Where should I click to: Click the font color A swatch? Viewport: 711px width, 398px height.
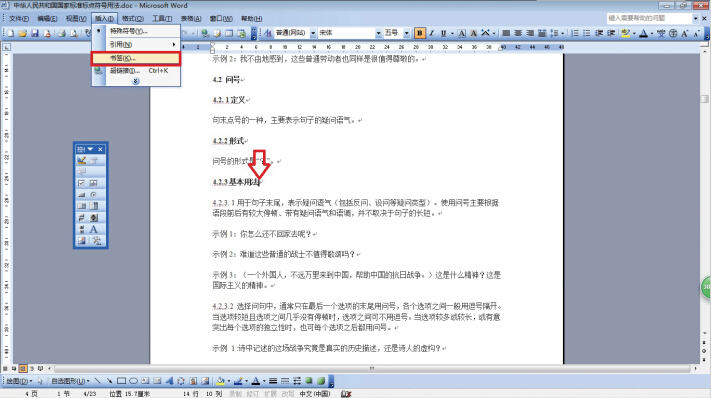click(643, 33)
